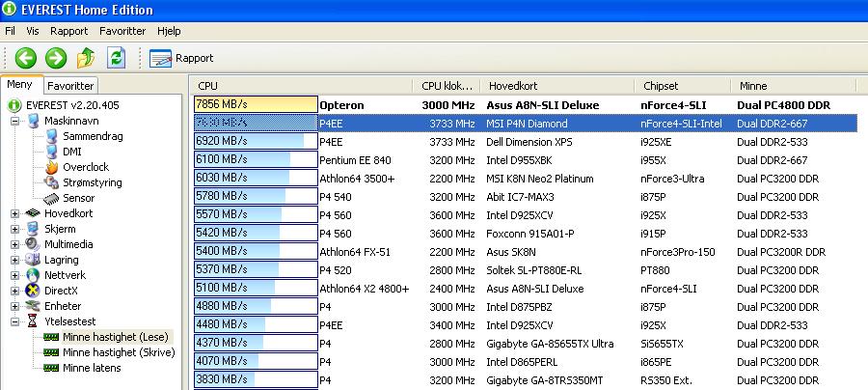Expand the Nettverk tree node

[14, 275]
